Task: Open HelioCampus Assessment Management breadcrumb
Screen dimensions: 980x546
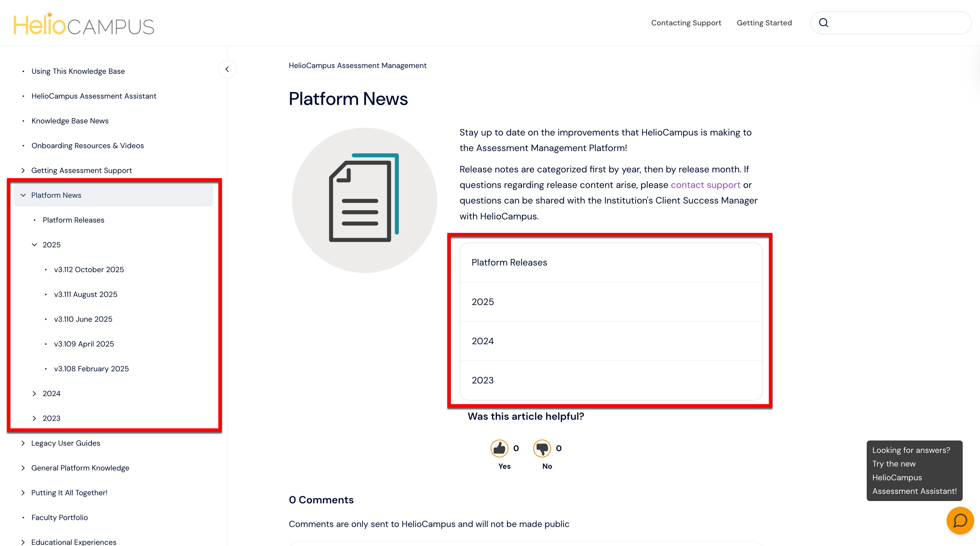Action: (x=357, y=65)
